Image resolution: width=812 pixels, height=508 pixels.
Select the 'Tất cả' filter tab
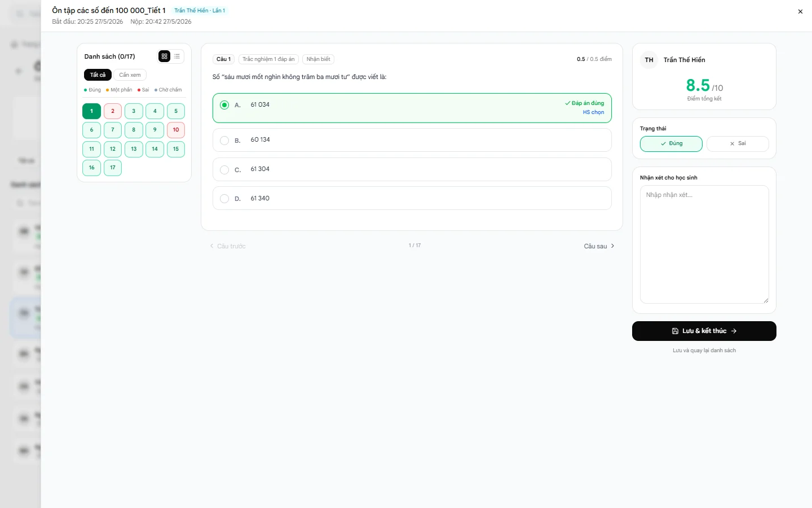pyautogui.click(x=98, y=75)
